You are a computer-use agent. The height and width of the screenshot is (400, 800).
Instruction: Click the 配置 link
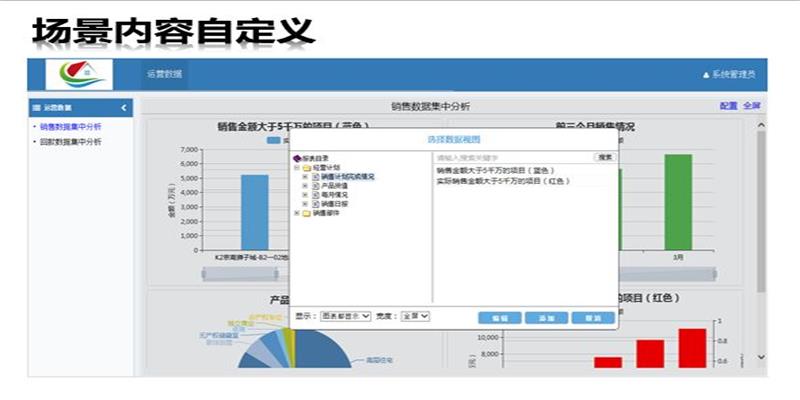727,106
